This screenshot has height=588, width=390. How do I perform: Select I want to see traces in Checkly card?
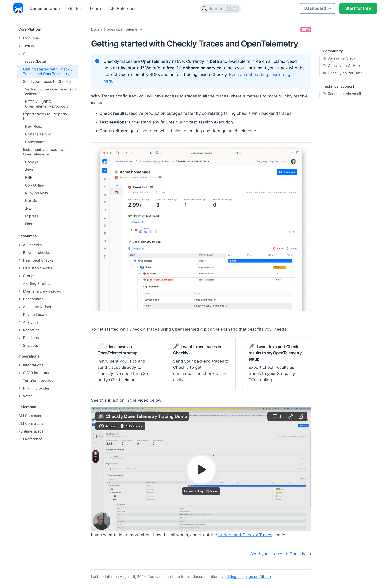(201, 364)
